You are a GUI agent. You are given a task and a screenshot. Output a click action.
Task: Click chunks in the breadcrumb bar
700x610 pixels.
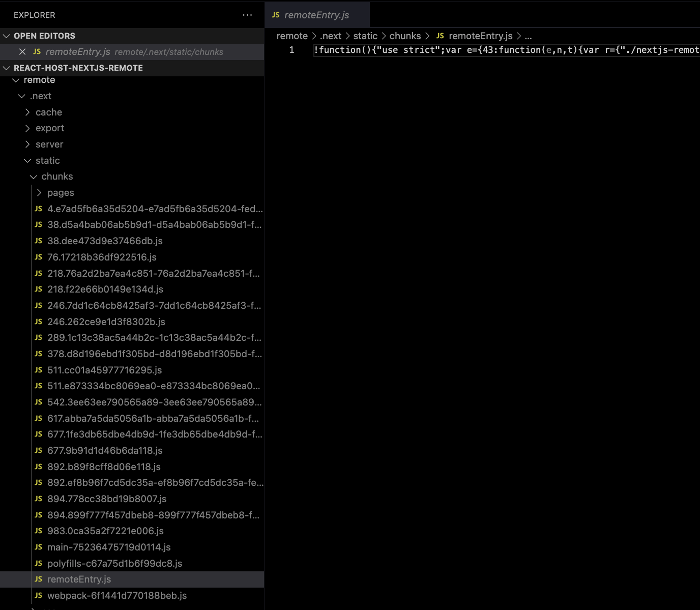coord(405,36)
